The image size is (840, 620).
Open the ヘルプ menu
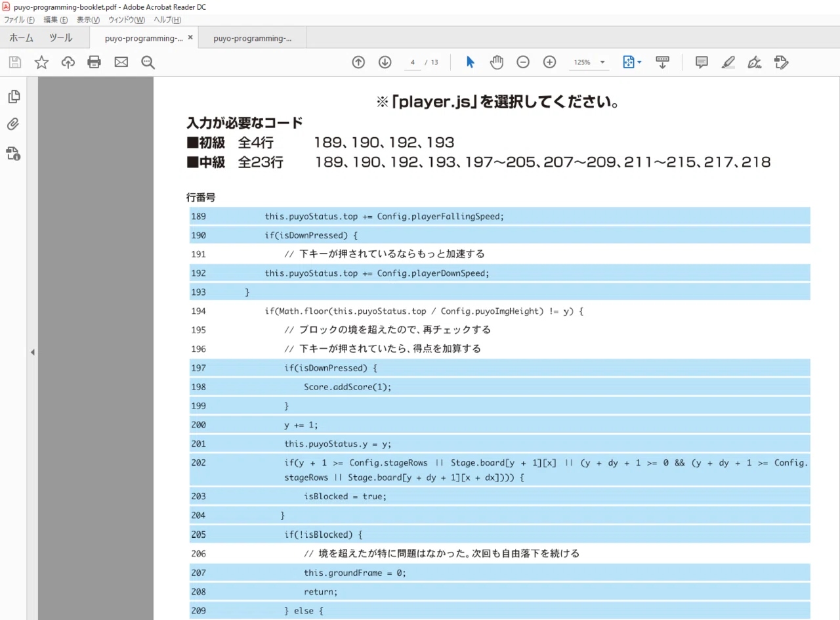click(x=167, y=20)
